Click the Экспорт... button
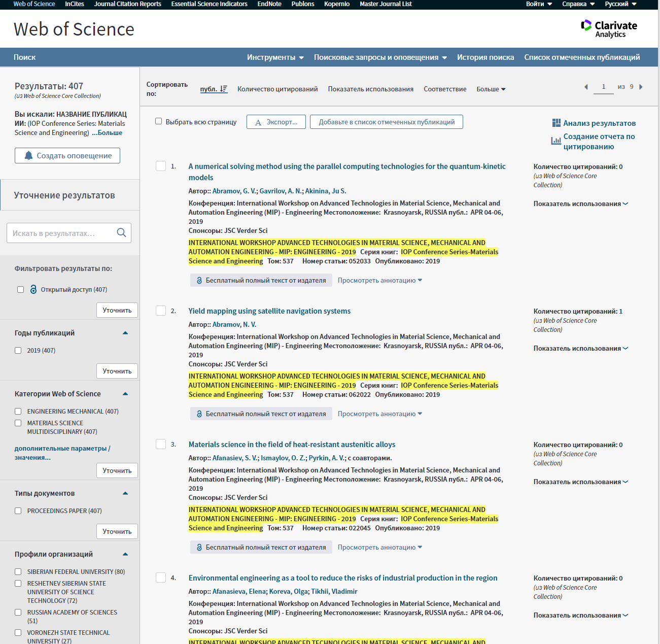 tap(276, 122)
